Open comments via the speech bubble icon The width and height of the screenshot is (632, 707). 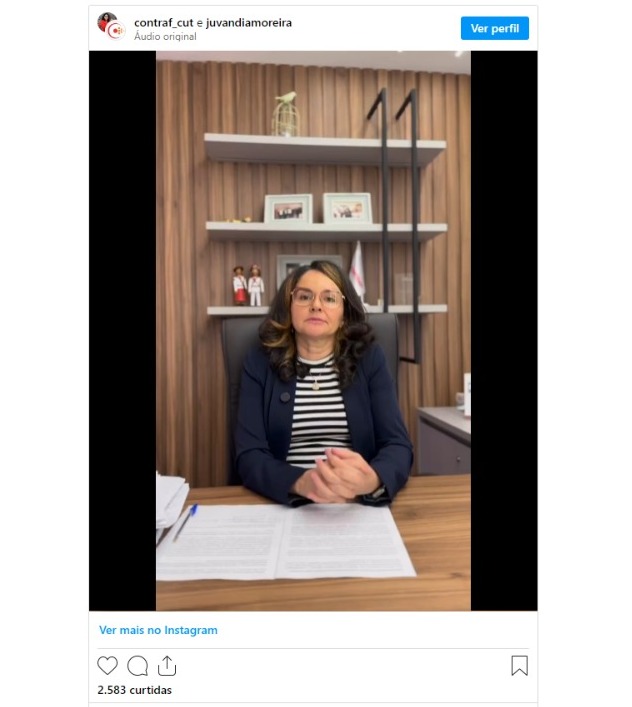click(x=137, y=666)
